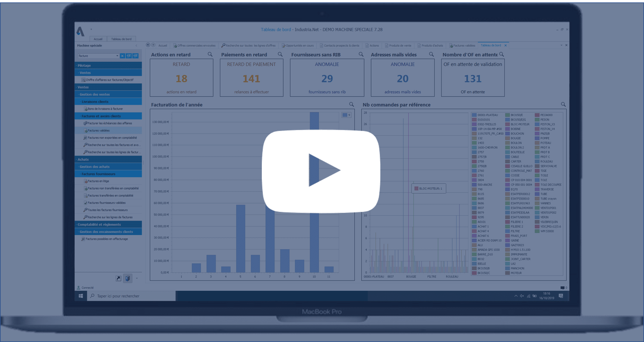
Task: Open magnifier for Nb commandes par référence
Action: tap(563, 104)
